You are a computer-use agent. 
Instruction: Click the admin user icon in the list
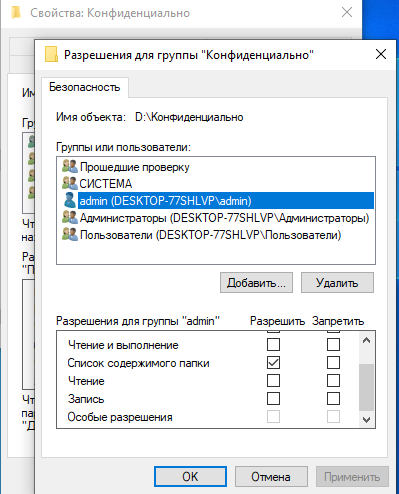tap(70, 200)
